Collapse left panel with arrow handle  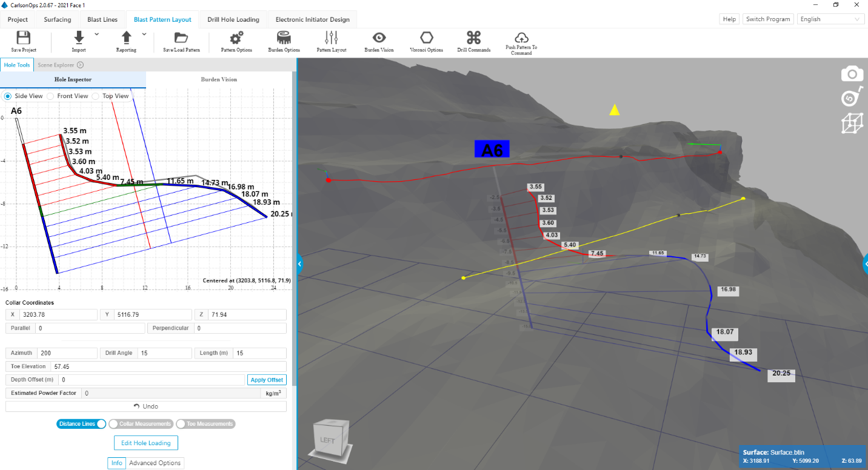(299, 263)
